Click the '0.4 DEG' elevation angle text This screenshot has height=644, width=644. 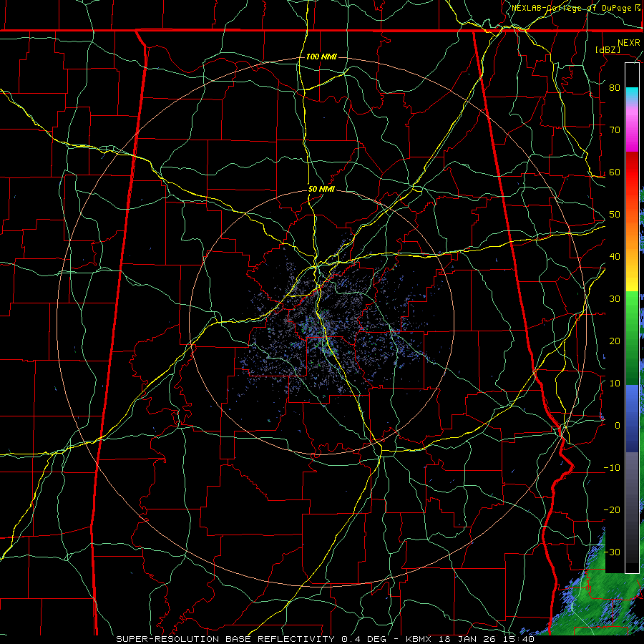click(x=364, y=639)
